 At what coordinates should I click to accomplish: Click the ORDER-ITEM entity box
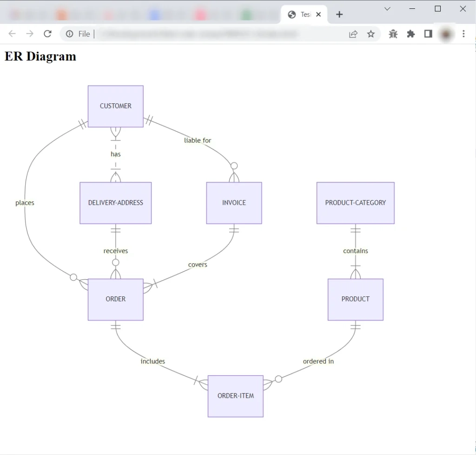(236, 396)
